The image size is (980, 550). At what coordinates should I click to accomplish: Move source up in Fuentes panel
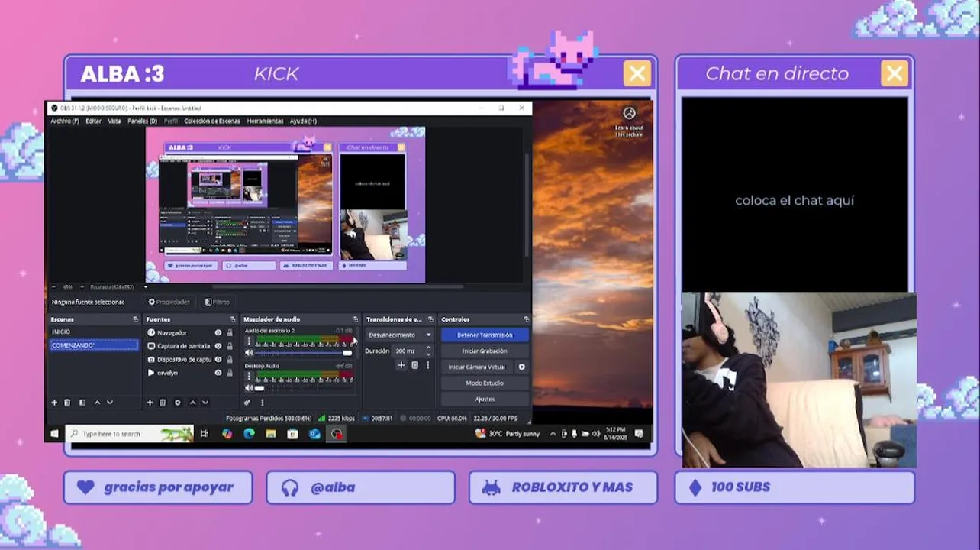coord(192,403)
